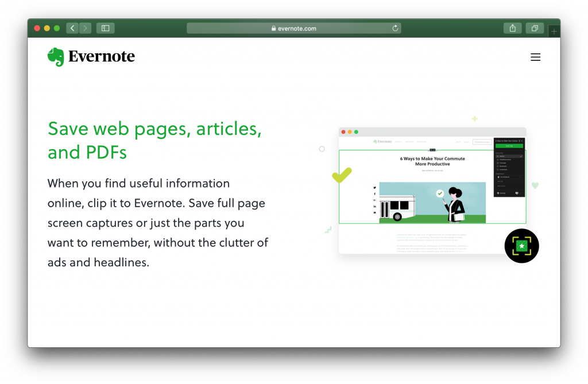This screenshot has height=384, width=588.
Task: Close the Safari window with red button
Action: click(37, 28)
